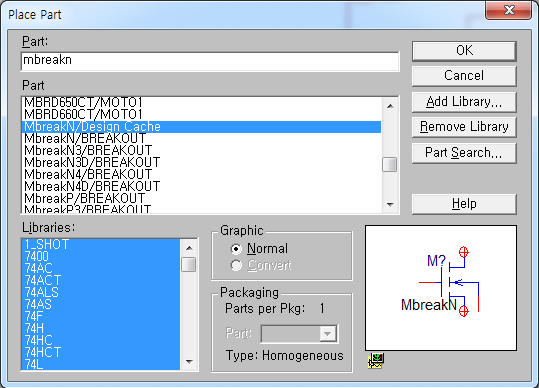Select 74F library
The width and height of the screenshot is (539, 388).
pos(101,316)
